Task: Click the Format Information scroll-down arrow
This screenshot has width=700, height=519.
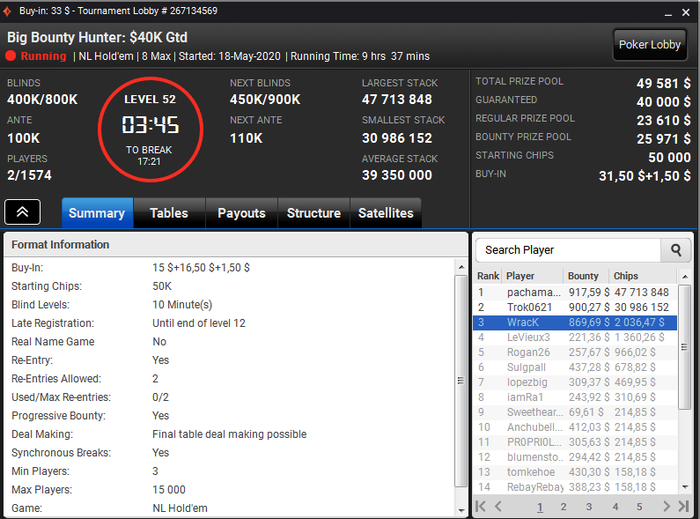Action: coord(461,510)
